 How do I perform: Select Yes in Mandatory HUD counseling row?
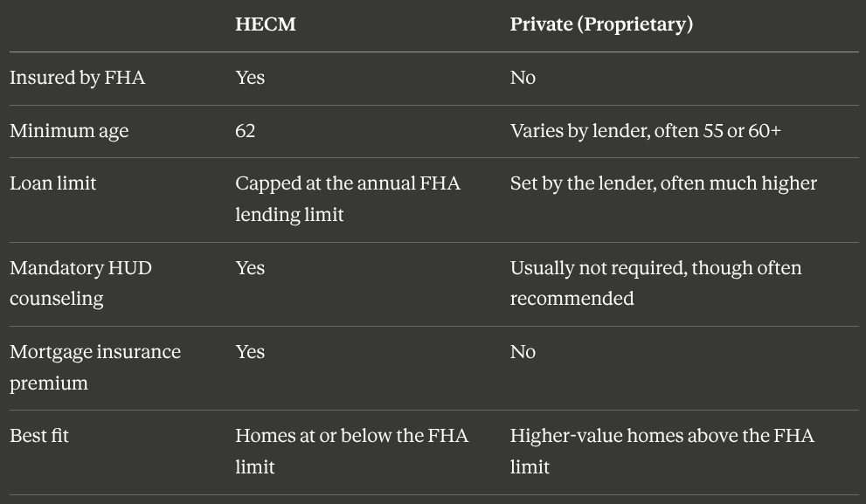point(250,268)
